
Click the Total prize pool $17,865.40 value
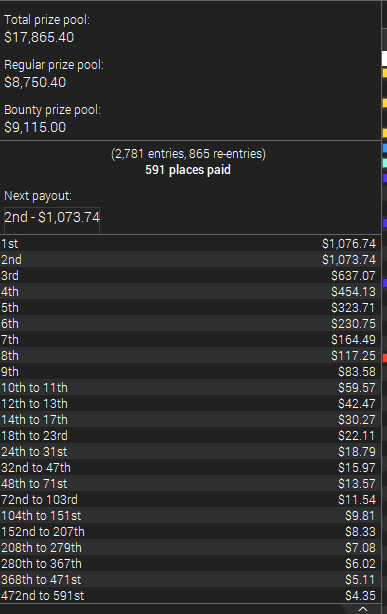tap(39, 37)
